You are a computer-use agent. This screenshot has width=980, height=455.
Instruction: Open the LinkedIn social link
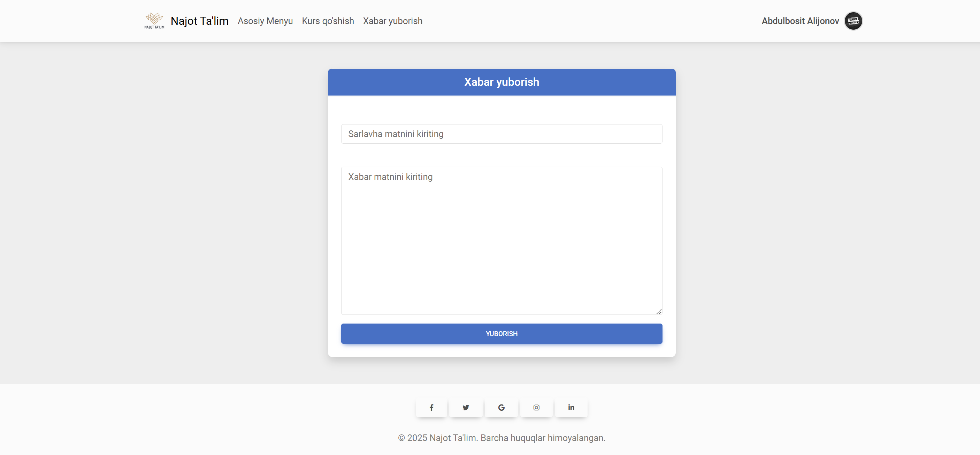point(571,407)
